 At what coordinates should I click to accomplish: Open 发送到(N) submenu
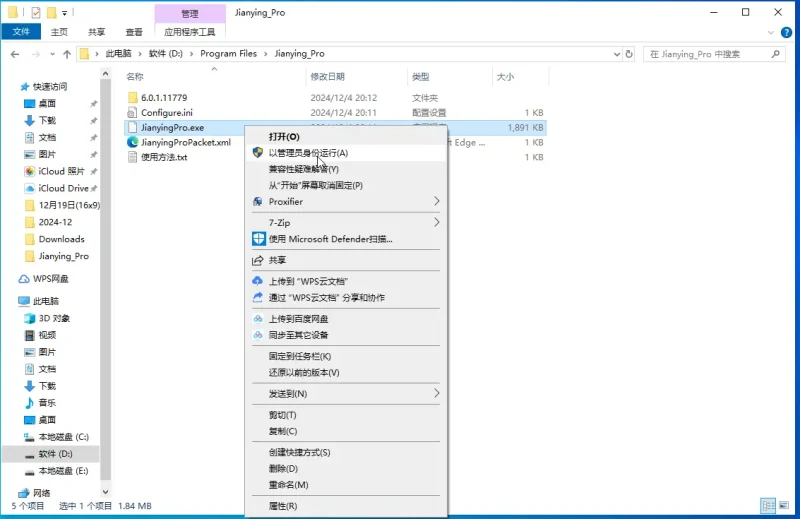(346, 393)
